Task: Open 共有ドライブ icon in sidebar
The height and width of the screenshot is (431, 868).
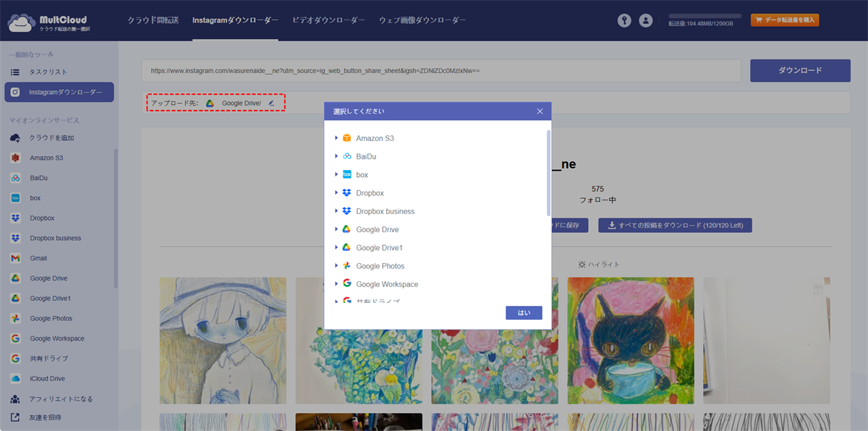Action: (15, 359)
